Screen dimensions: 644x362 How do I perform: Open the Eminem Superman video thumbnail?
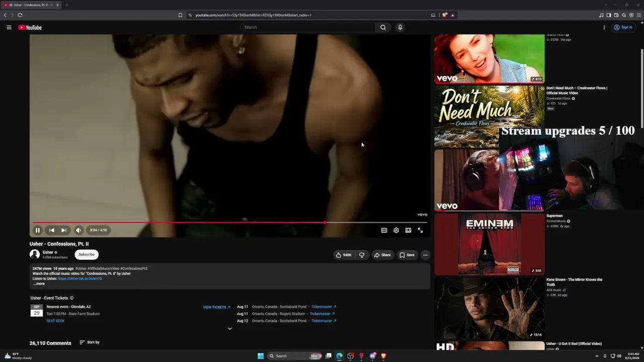pyautogui.click(x=489, y=244)
